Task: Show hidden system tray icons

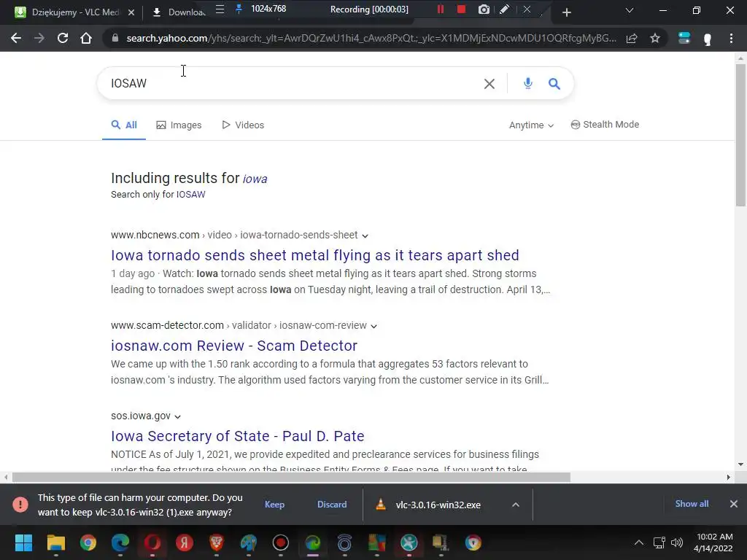Action: click(639, 542)
